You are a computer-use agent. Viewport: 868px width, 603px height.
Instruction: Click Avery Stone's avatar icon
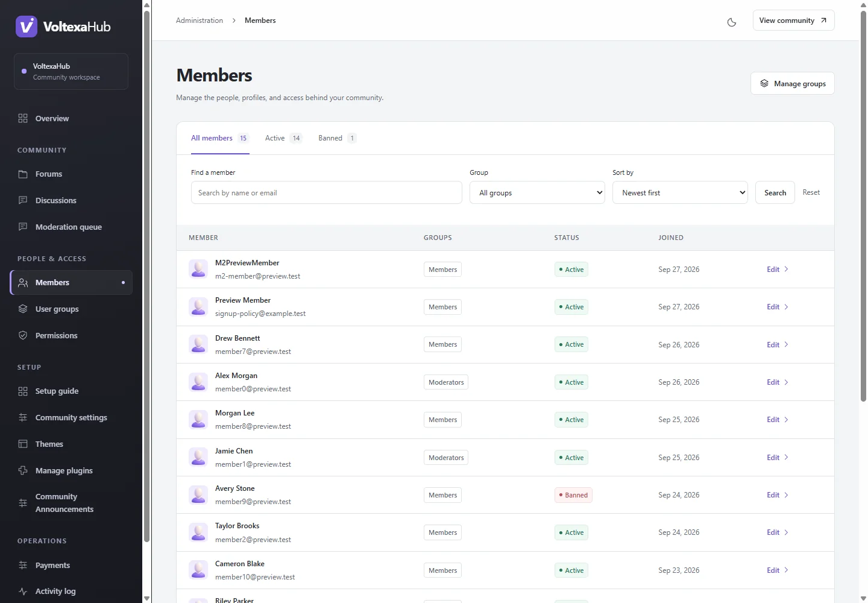(x=198, y=495)
